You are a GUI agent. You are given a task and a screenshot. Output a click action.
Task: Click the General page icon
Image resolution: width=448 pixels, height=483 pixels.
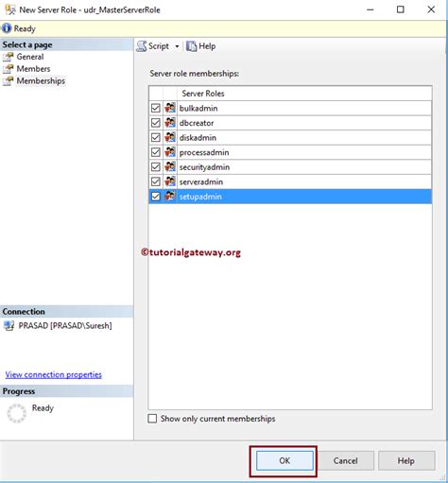9,57
